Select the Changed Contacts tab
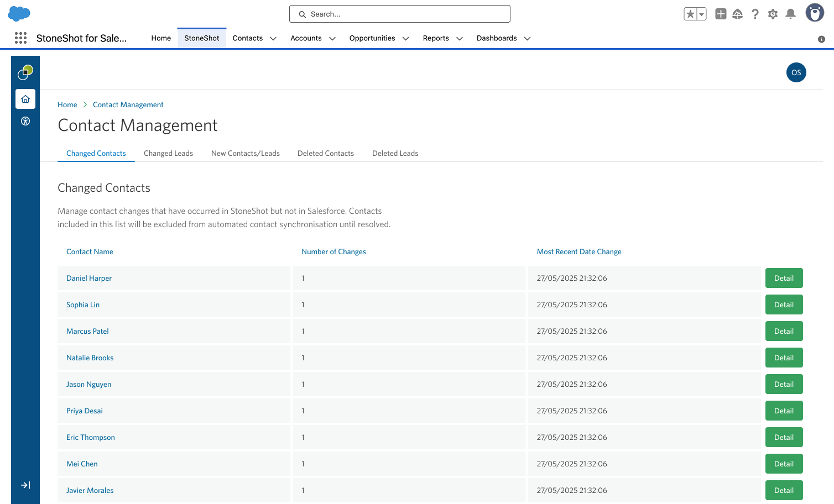The width and height of the screenshot is (834, 504). (96, 153)
